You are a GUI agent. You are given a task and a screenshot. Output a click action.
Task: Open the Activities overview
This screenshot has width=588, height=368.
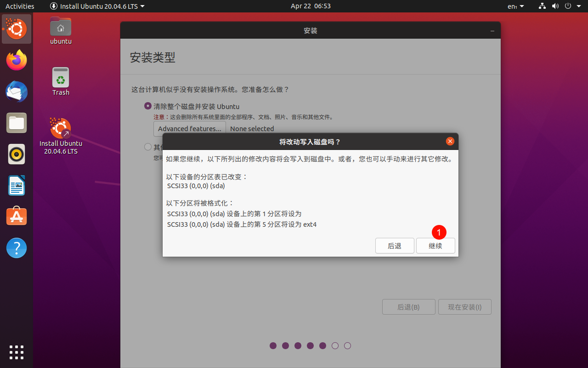(20, 6)
